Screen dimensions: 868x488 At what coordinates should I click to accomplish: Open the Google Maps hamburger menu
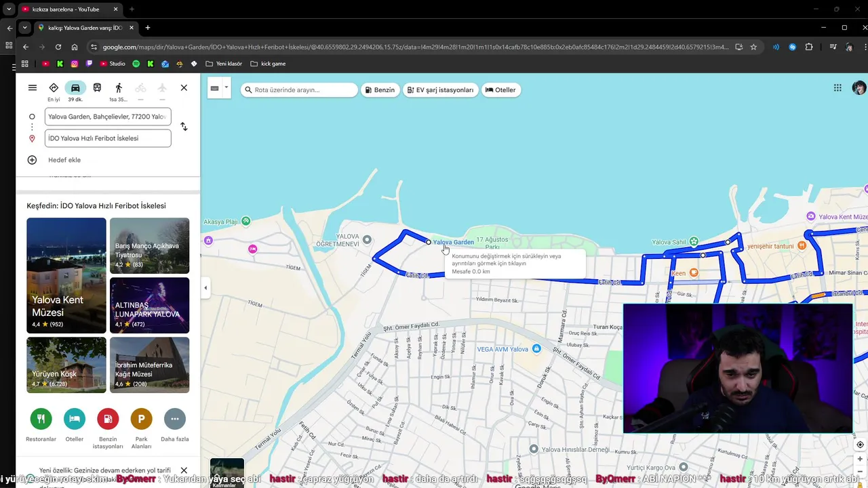tap(33, 88)
